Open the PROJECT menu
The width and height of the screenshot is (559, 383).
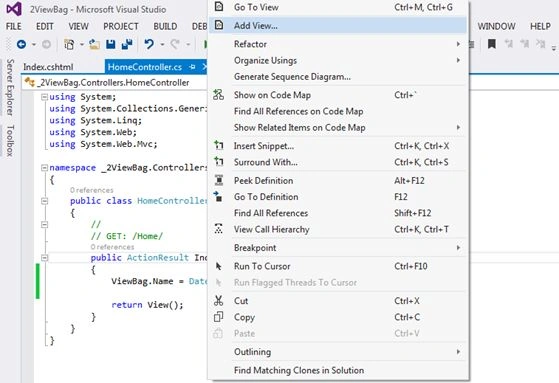[x=121, y=26]
